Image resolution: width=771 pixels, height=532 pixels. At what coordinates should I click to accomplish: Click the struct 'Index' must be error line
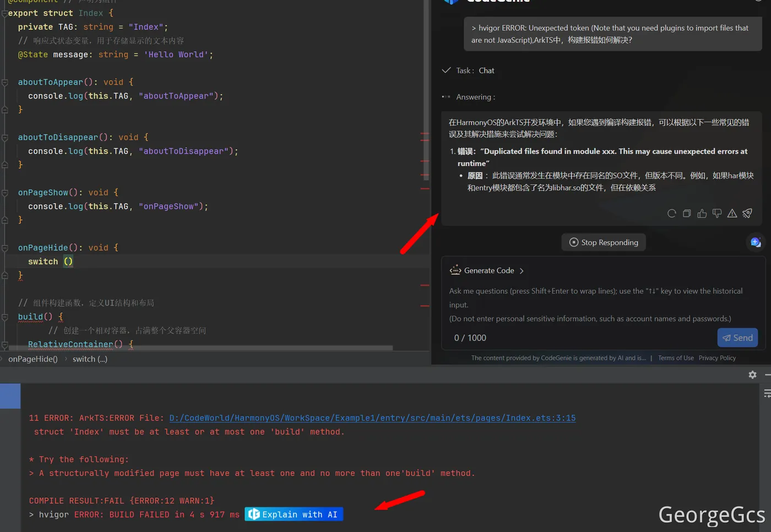189,432
